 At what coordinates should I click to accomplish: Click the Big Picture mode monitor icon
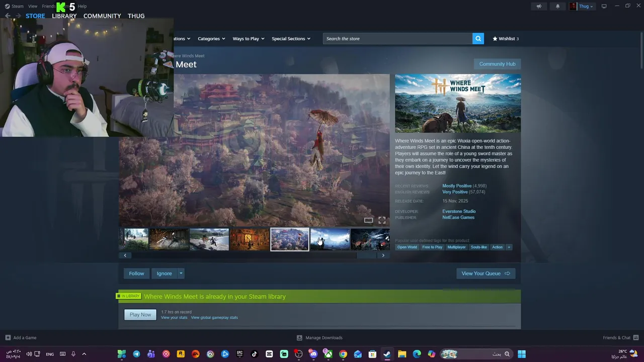(604, 6)
